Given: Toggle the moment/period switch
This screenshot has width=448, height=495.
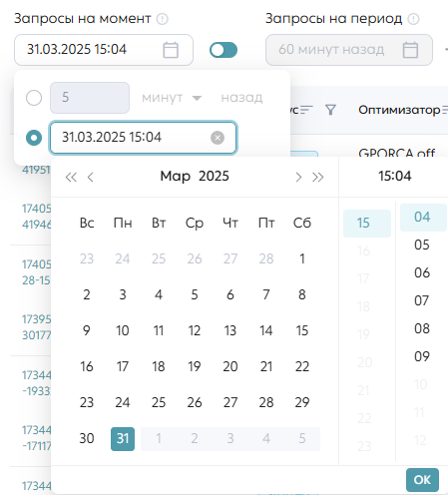Looking at the screenshot, I should point(224,50).
